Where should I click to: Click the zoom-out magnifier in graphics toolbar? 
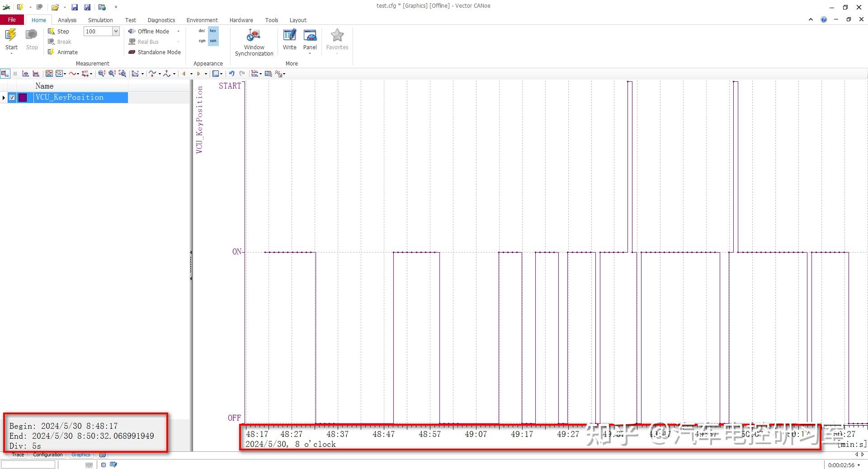[102, 74]
